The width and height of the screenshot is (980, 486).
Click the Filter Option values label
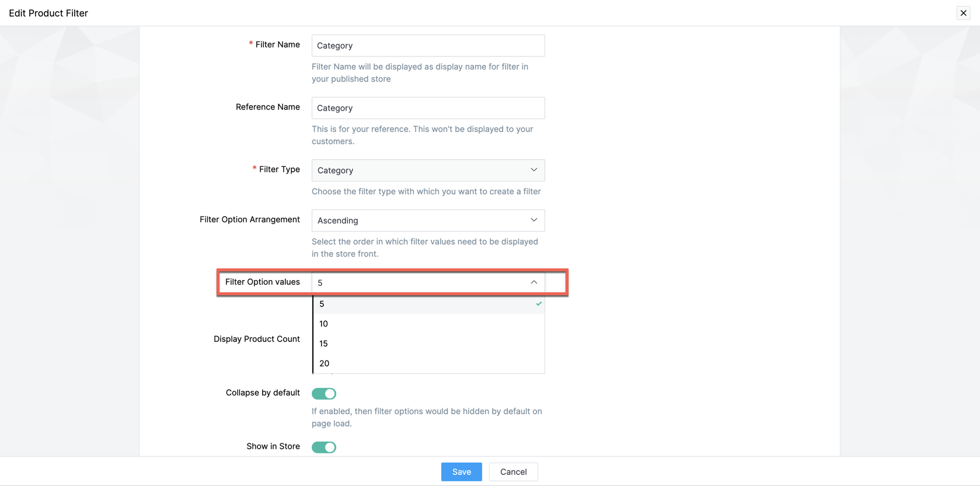[262, 282]
